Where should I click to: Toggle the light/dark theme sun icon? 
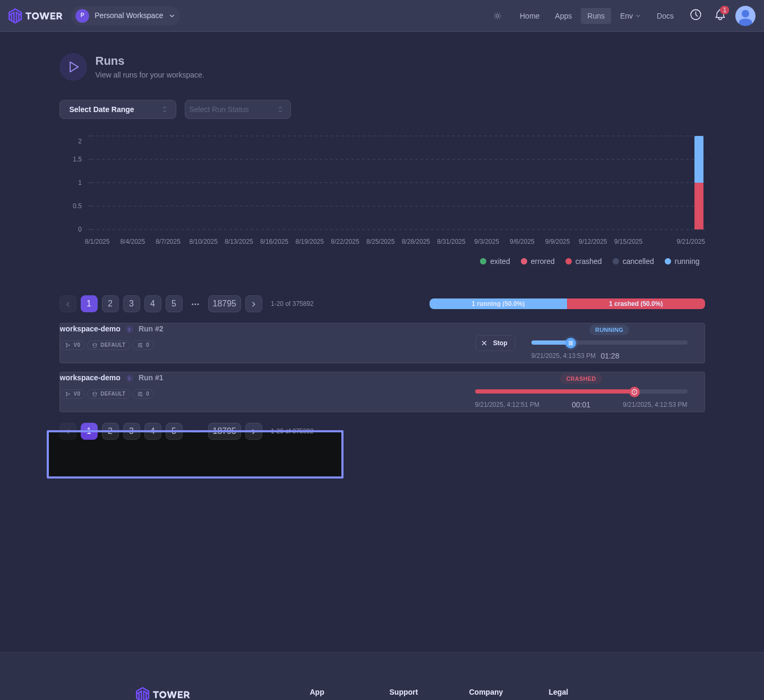coord(497,16)
